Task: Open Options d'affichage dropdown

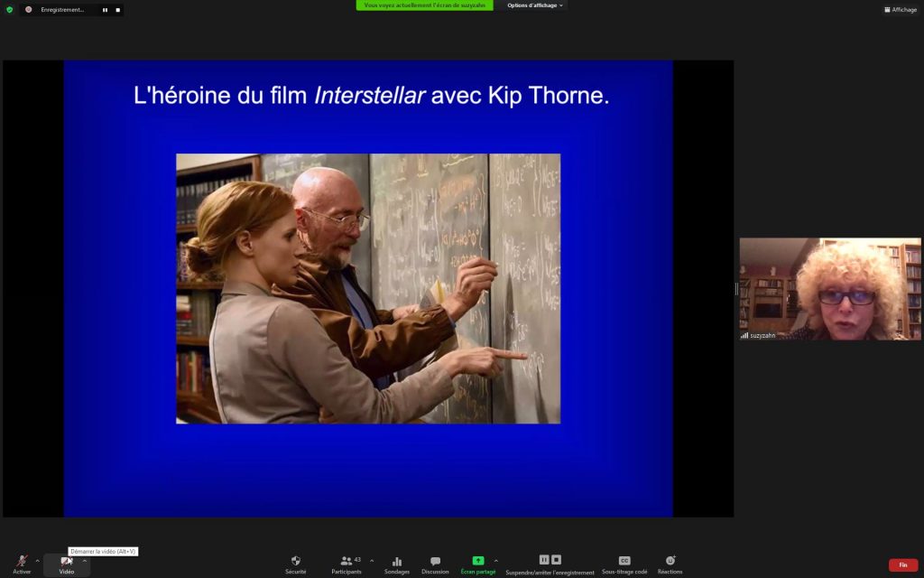Action: click(x=535, y=5)
